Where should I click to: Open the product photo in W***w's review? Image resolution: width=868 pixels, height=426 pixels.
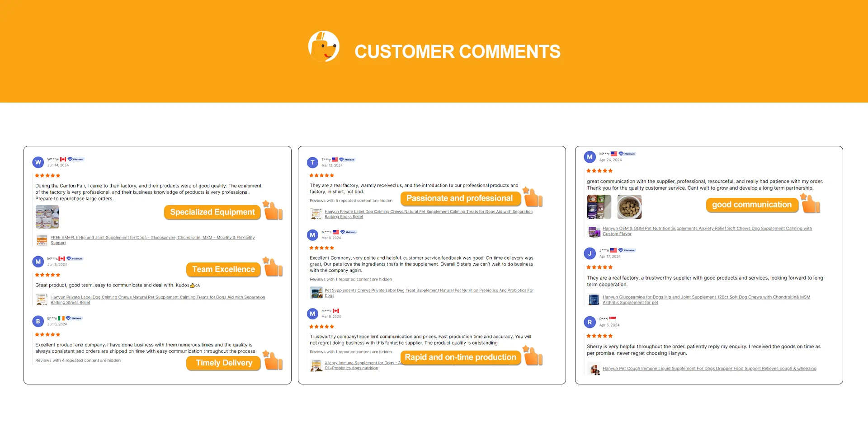coord(47,217)
